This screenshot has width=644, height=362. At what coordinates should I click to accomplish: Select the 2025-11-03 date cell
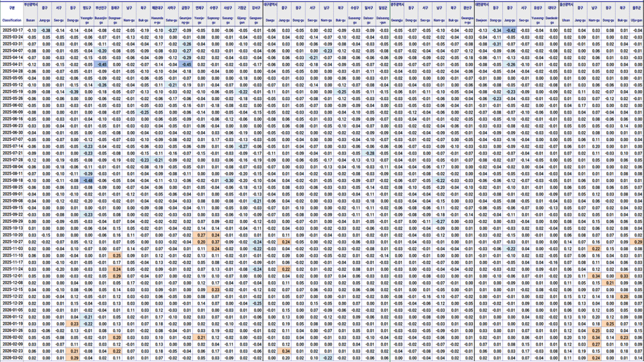[x=12, y=248]
